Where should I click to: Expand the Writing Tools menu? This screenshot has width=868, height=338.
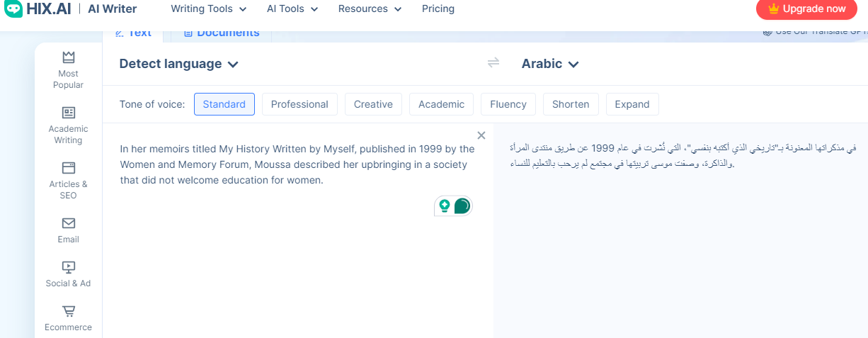tap(209, 9)
